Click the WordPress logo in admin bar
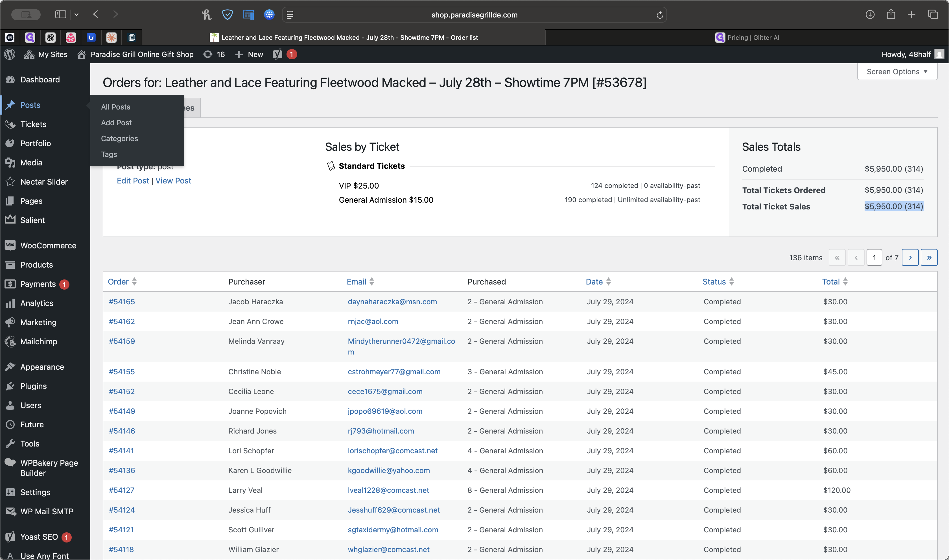The image size is (949, 560). coord(10,54)
